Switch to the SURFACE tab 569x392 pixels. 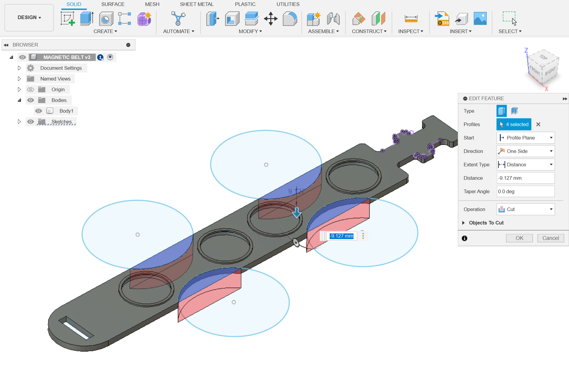[113, 4]
